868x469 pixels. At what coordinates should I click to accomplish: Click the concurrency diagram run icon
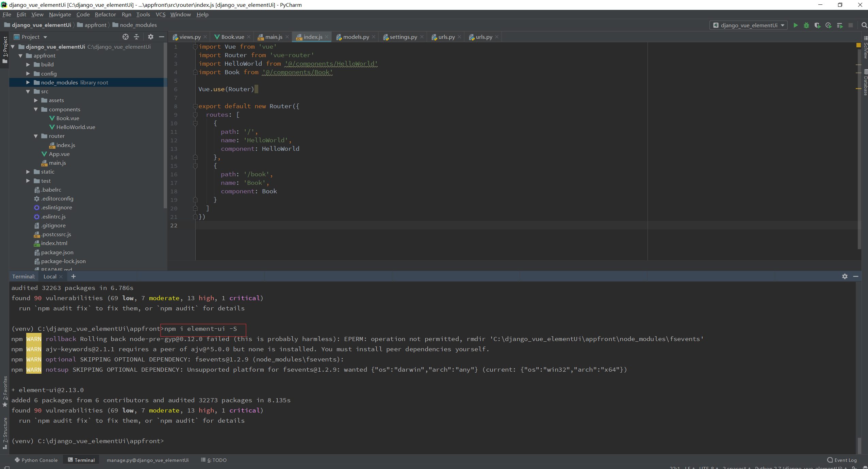point(840,25)
